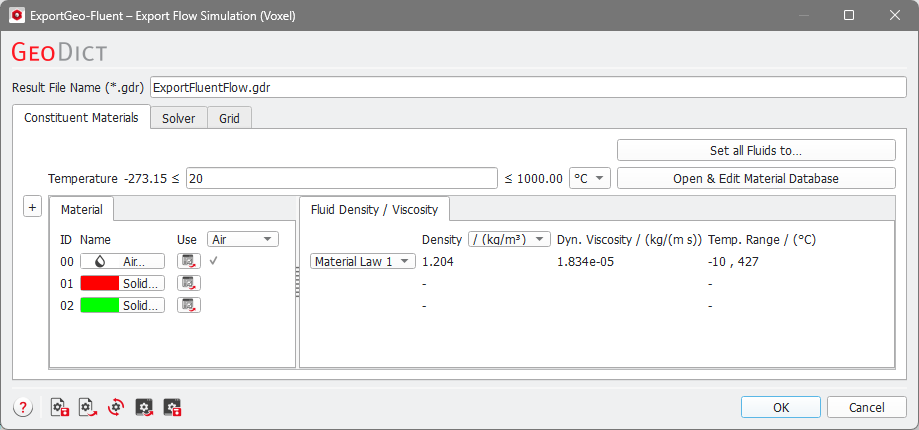Switch to the Grid tab

coord(229,118)
